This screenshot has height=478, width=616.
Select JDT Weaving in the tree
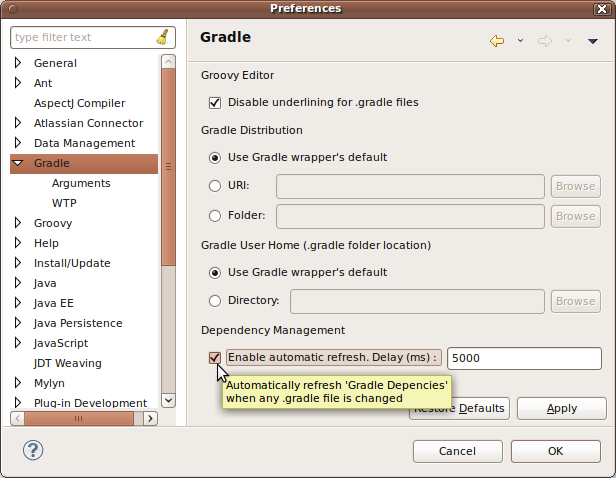[x=68, y=363]
